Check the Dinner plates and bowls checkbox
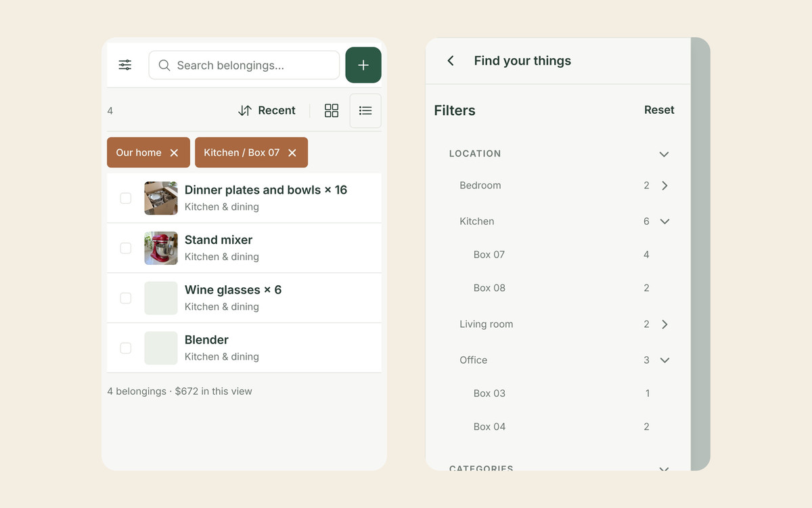The width and height of the screenshot is (812, 508). pos(126,198)
